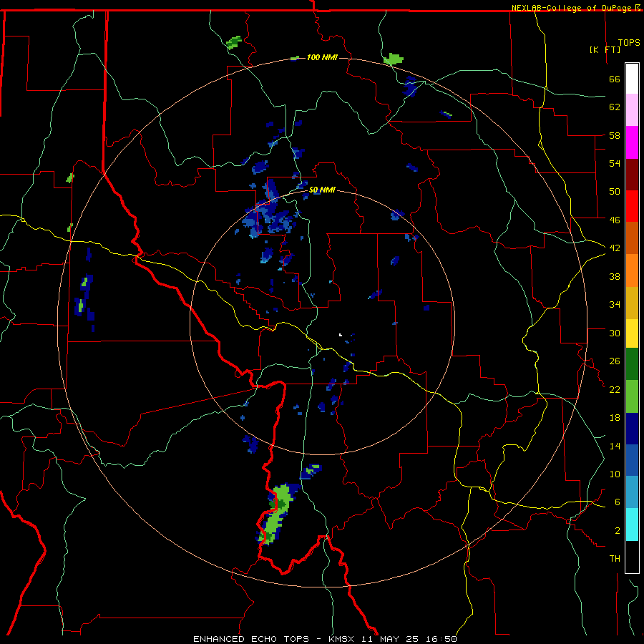Click the light pink legend swatch
Image resolution: width=644 pixels, height=644 pixels.
(632, 110)
